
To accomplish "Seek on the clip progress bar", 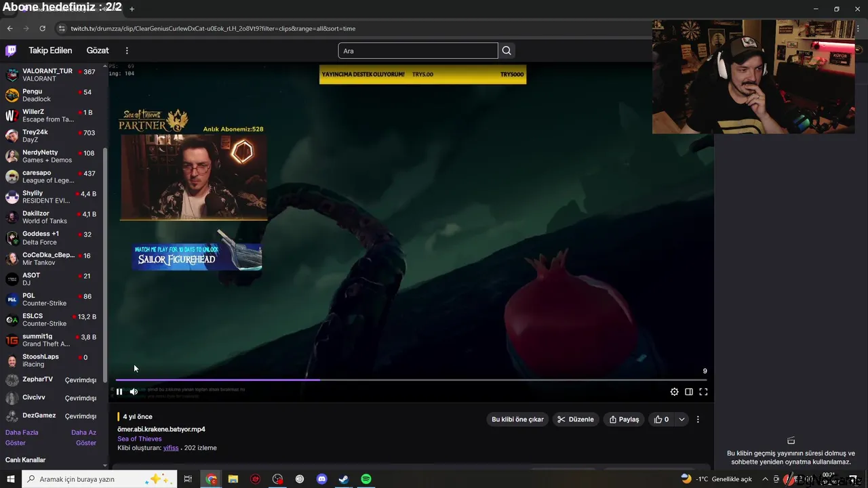I will (411, 380).
